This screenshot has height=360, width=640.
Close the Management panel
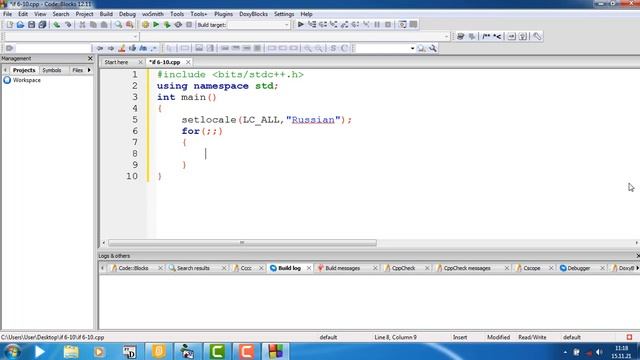[x=90, y=58]
